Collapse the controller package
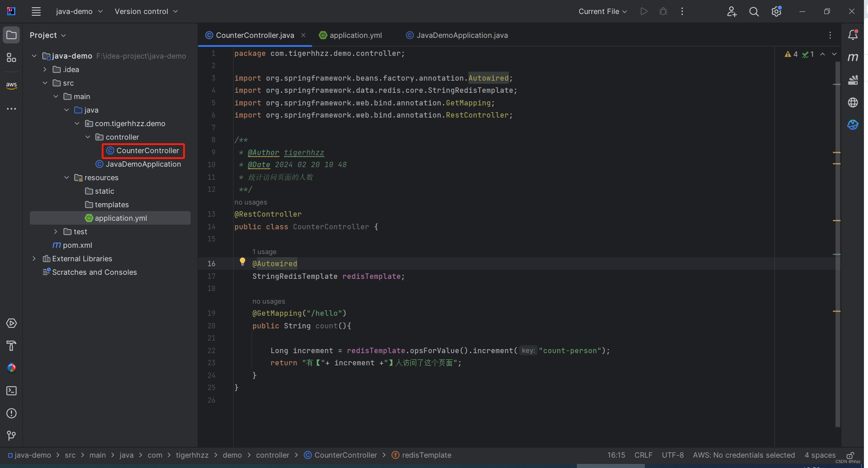The image size is (868, 468). [88, 137]
